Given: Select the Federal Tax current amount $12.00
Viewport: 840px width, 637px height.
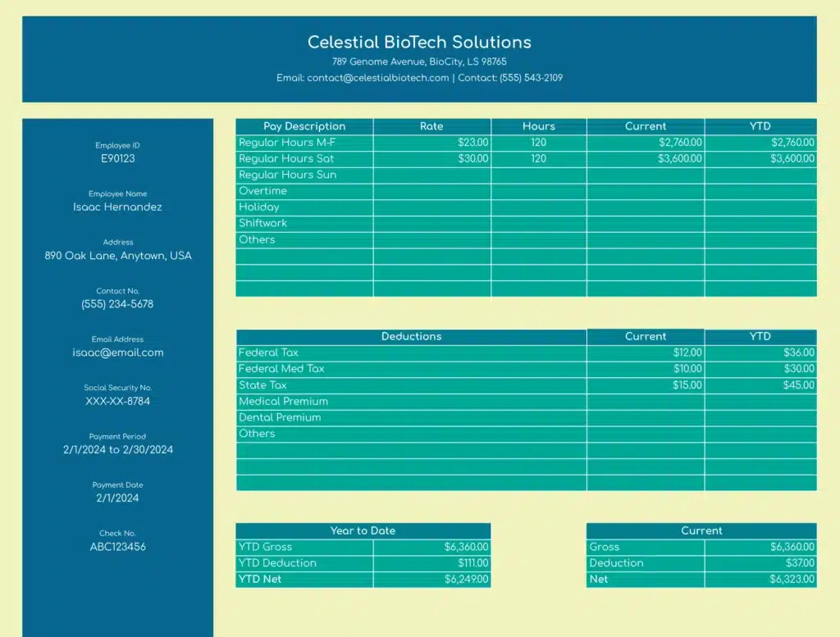Looking at the screenshot, I should pyautogui.click(x=687, y=353).
